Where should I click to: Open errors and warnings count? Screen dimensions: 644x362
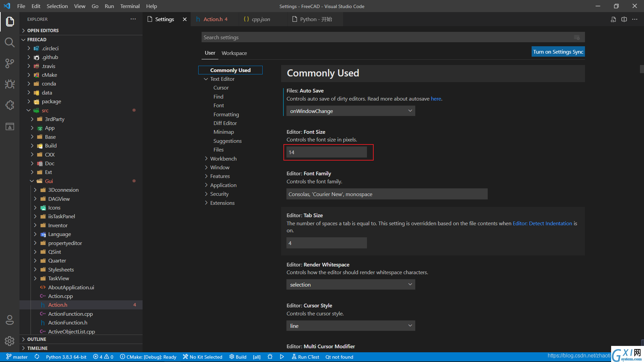click(103, 357)
